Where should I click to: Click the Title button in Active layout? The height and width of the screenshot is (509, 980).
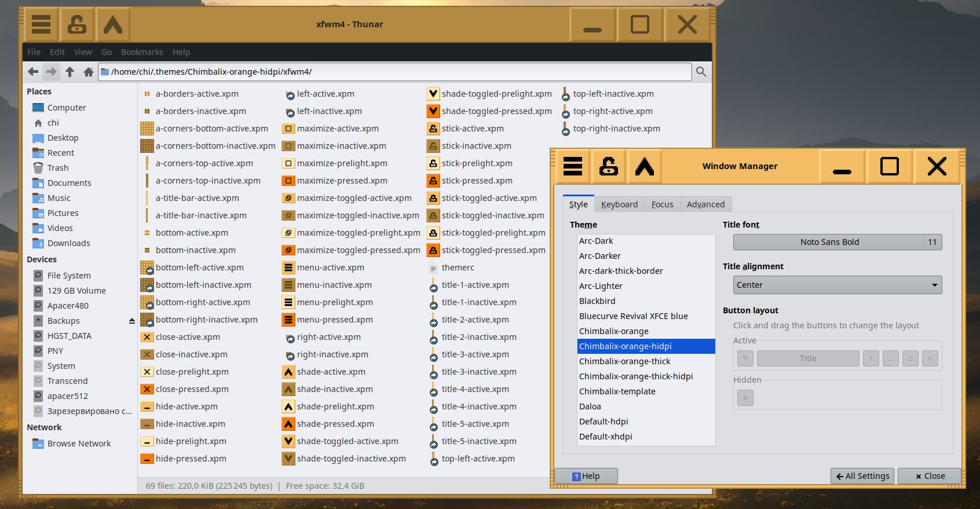click(808, 358)
